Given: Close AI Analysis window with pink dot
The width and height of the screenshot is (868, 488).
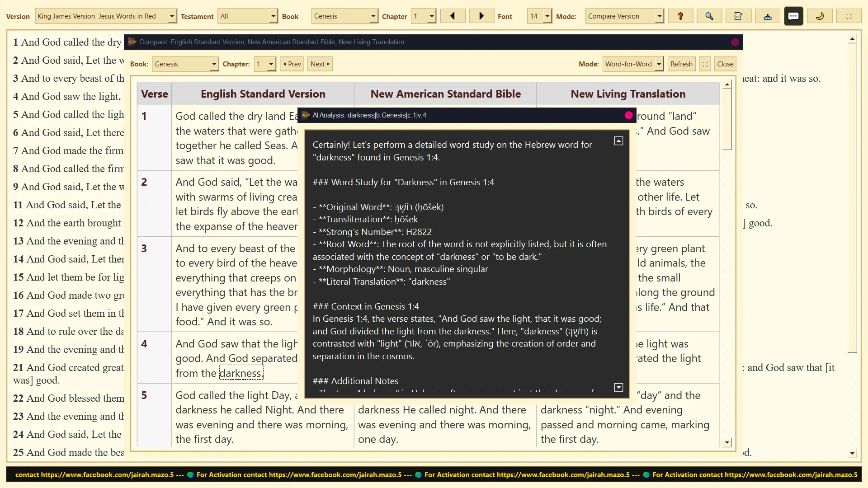Looking at the screenshot, I should point(628,115).
